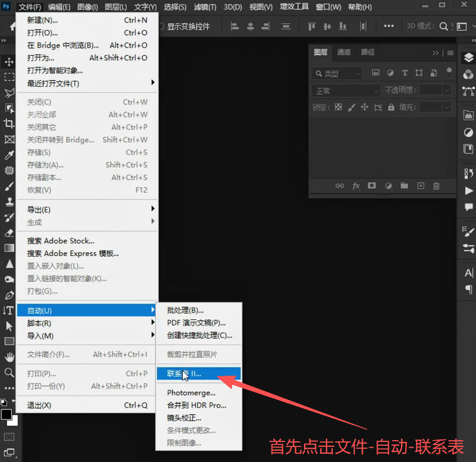Screen dimensions: 476x462
Task: Select the Object Selection tool
Action: click(9, 108)
